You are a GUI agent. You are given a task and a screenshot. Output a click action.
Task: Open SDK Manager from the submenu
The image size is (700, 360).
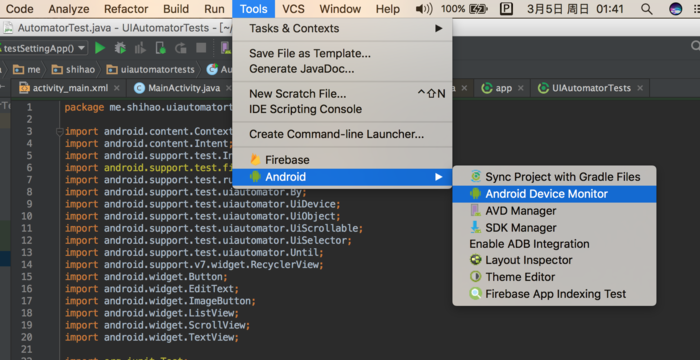click(x=554, y=228)
